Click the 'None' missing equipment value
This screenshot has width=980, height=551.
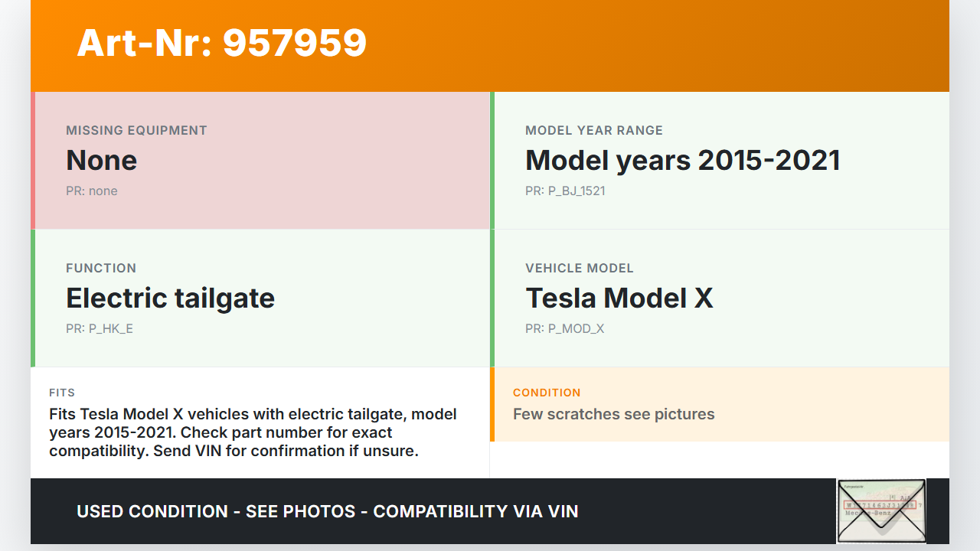point(101,160)
